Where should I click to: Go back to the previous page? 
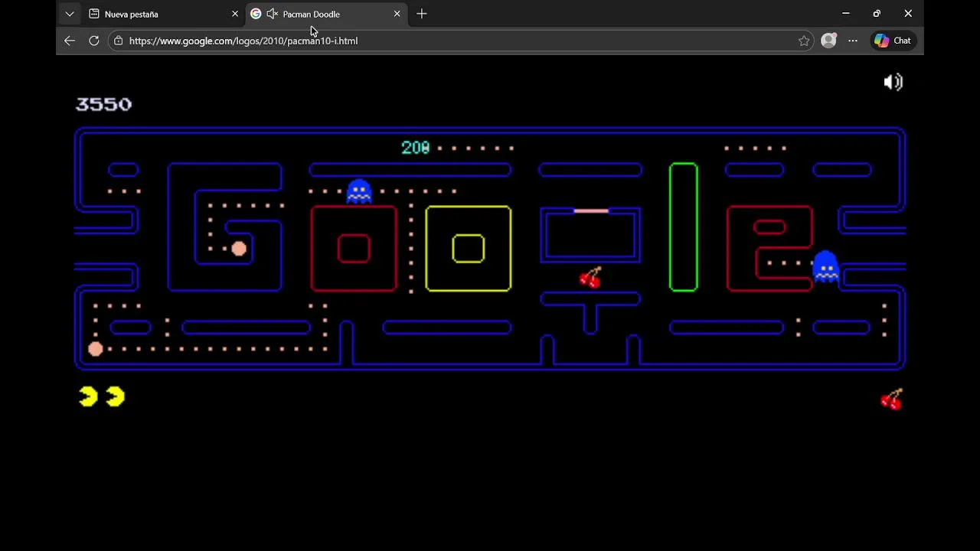click(70, 41)
